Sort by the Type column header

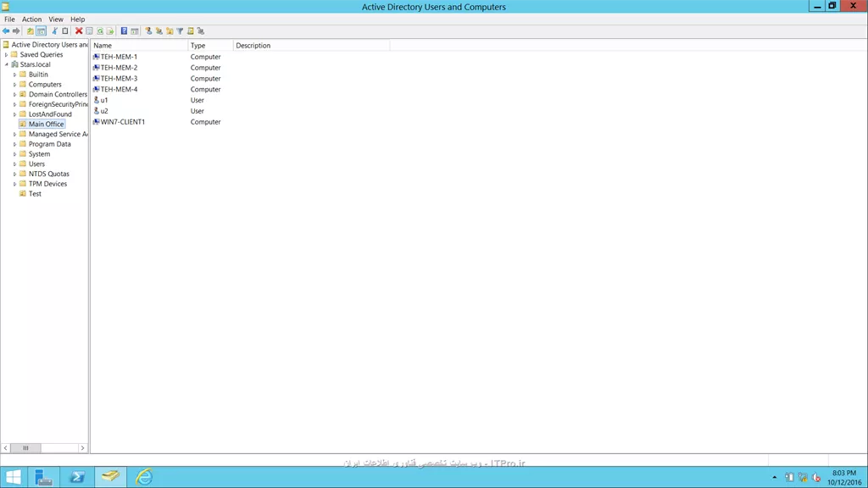tap(210, 46)
